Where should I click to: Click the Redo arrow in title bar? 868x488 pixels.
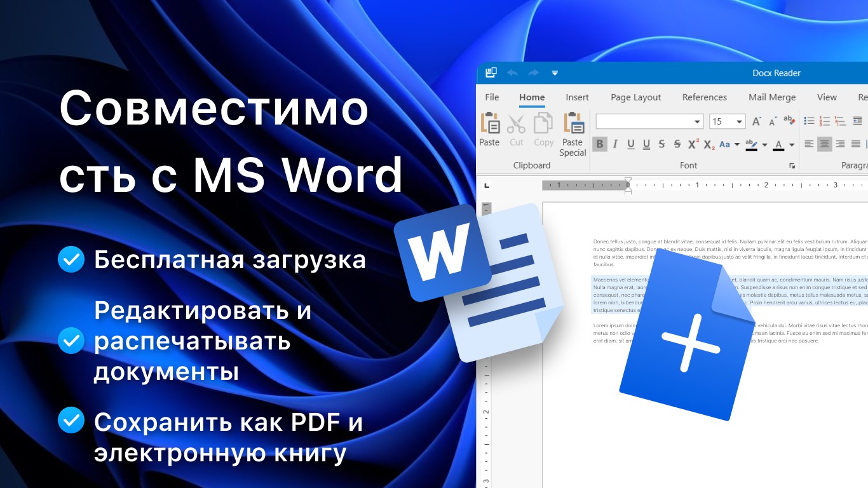click(534, 73)
